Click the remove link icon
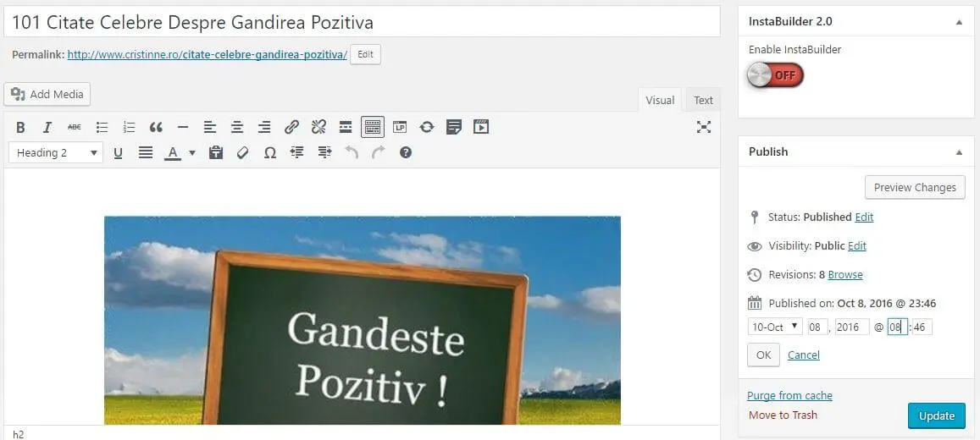 pos(318,128)
